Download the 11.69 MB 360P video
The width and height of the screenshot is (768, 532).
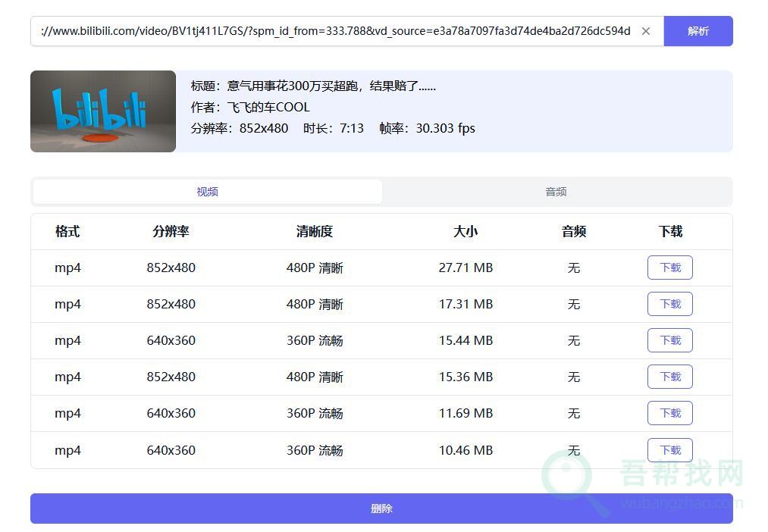click(669, 413)
